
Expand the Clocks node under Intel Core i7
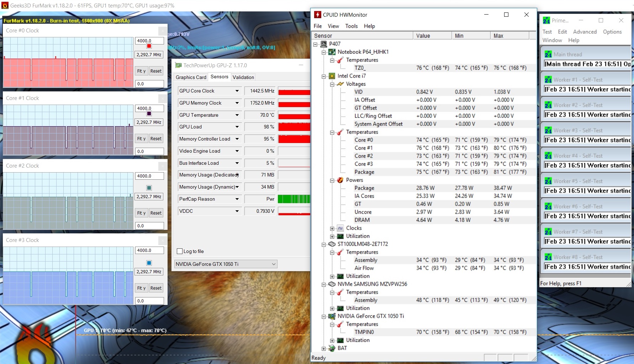(x=332, y=228)
